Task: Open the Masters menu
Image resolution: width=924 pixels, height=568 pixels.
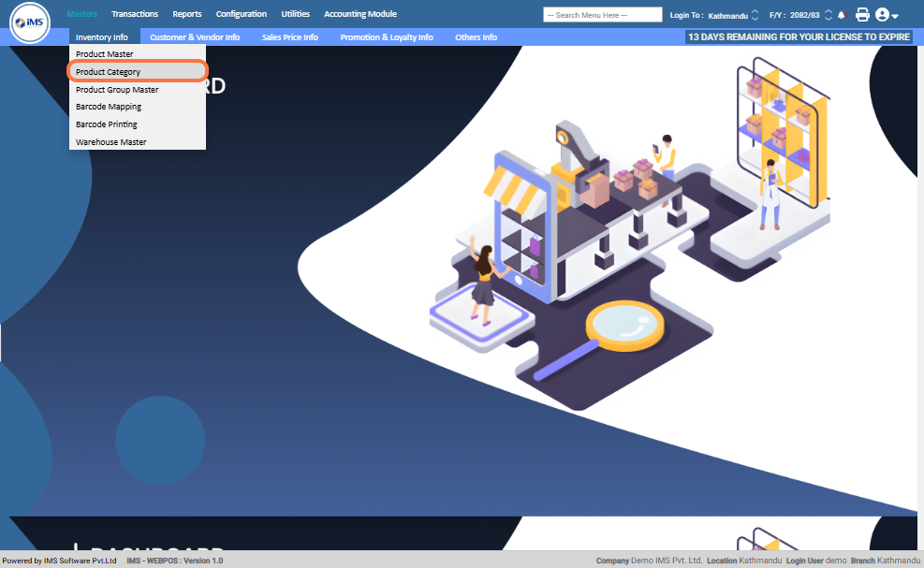Action: click(81, 14)
